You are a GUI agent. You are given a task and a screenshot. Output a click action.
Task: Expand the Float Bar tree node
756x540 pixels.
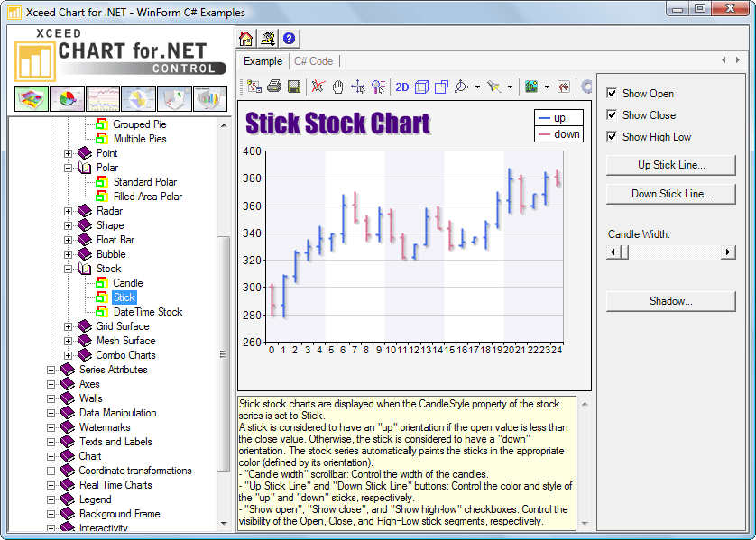pyautogui.click(x=68, y=241)
